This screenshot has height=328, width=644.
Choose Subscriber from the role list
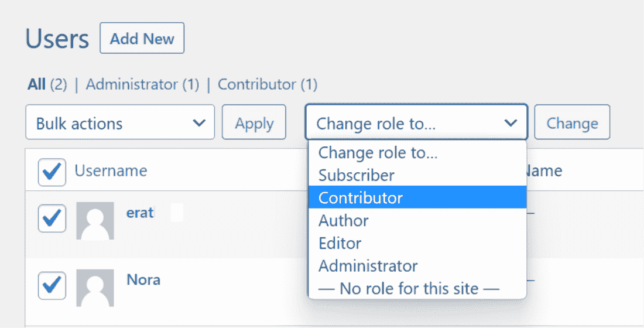tap(357, 175)
